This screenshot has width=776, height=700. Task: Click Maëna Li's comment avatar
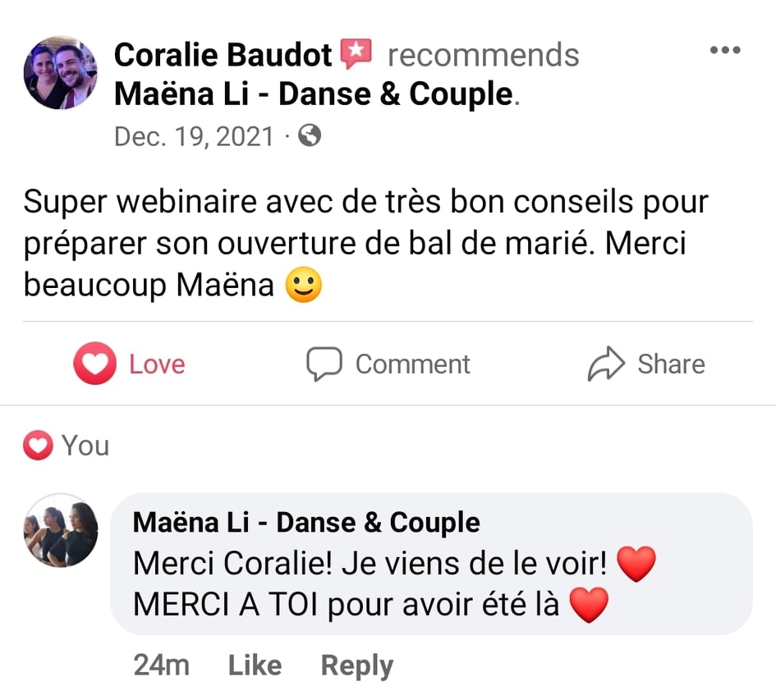coord(61,530)
